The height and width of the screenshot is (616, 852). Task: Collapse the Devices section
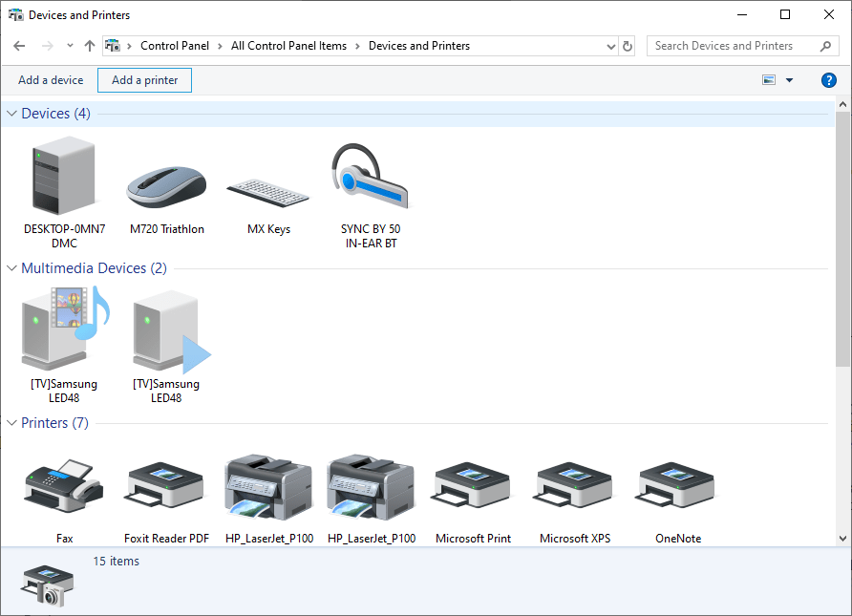(11, 113)
